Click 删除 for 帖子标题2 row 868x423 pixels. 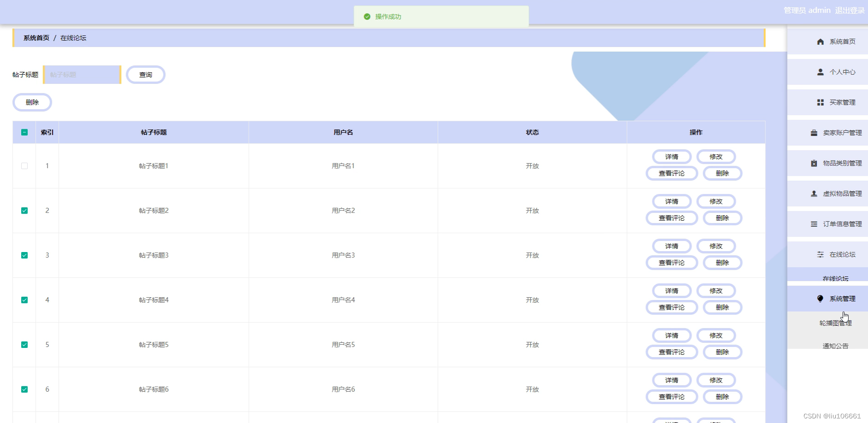point(722,218)
